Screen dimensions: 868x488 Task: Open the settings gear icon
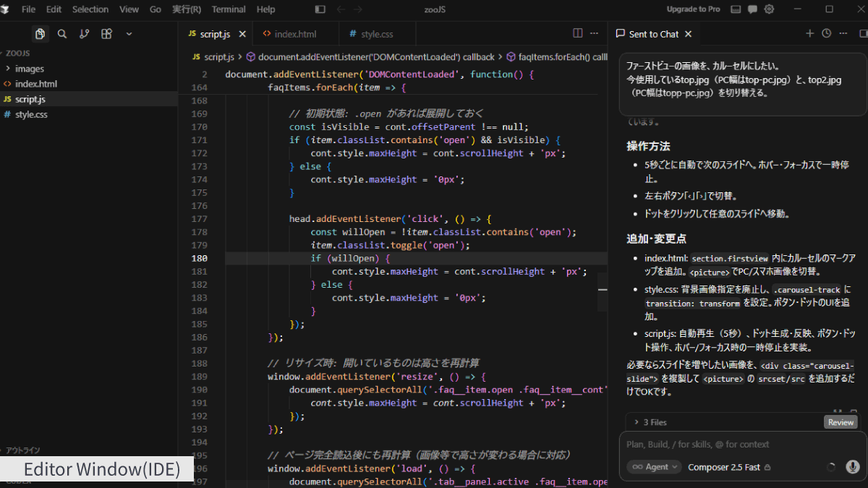pos(770,9)
